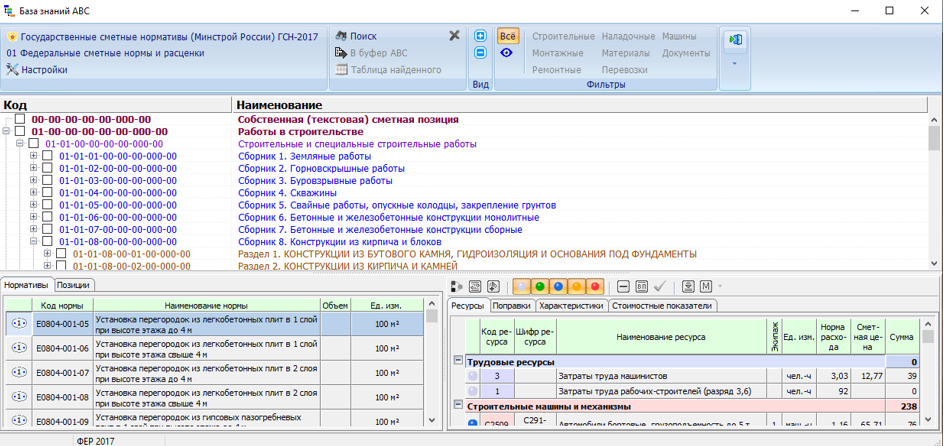The image size is (944, 446).
Task: Sort by Наименование нормы column header
Action: [x=208, y=305]
